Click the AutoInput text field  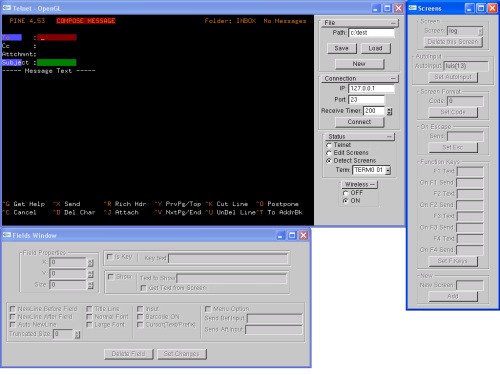[466, 66]
